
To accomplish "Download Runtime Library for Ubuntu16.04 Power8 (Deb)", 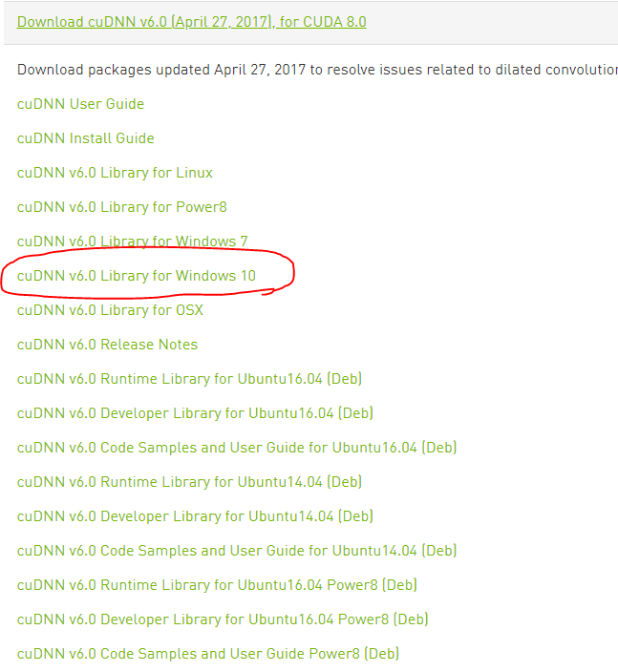I will pyautogui.click(x=218, y=585).
